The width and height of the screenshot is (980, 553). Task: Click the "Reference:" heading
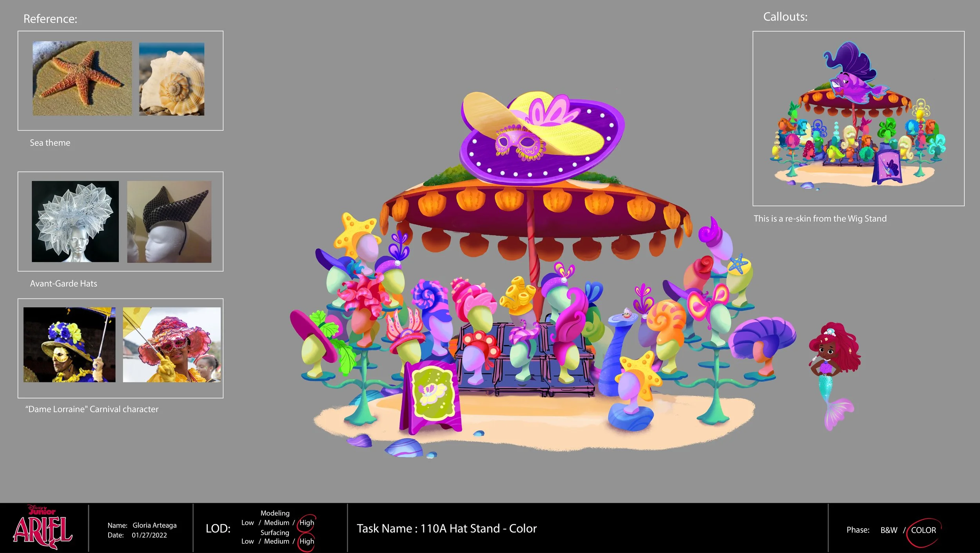pos(50,18)
